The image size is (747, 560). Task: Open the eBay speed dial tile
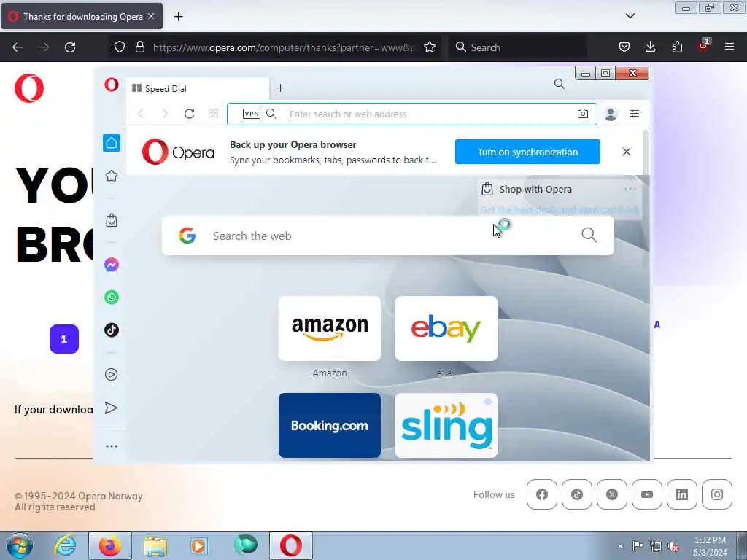point(446,328)
